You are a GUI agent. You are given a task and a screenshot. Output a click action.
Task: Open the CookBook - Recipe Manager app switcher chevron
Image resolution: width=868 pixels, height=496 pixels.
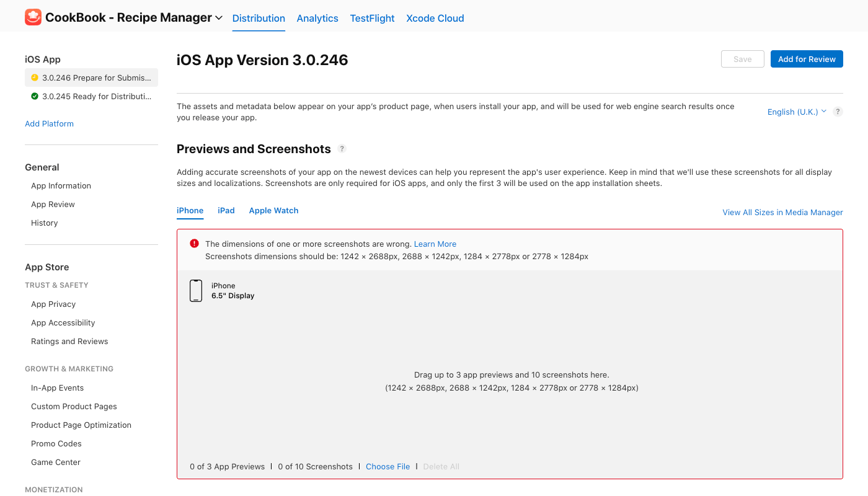pyautogui.click(x=219, y=18)
